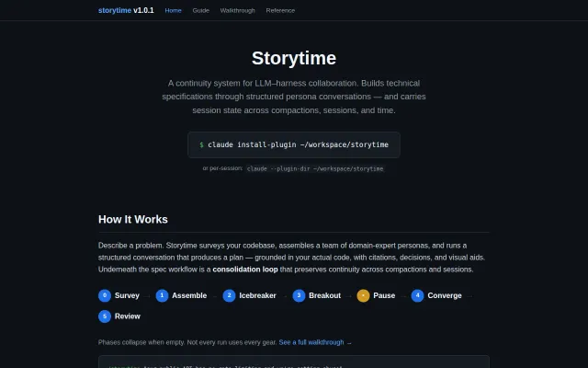Click the claude --plugin-dir per-session code snippet
The width and height of the screenshot is (588, 368).
pos(315,168)
